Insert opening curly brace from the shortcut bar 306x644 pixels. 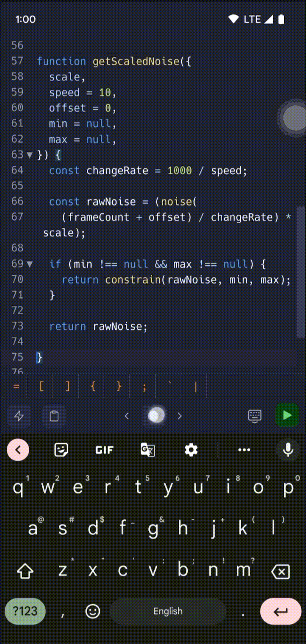[93, 386]
